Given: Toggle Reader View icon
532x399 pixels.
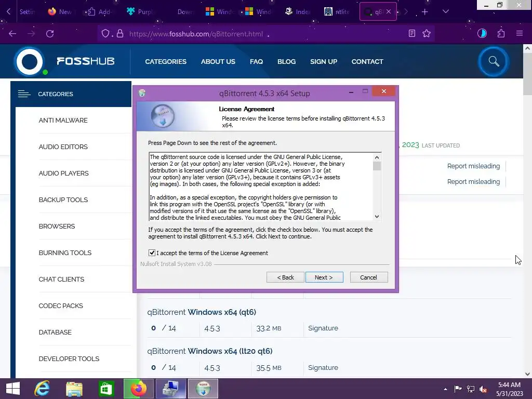Looking at the screenshot, I should pos(412,33).
